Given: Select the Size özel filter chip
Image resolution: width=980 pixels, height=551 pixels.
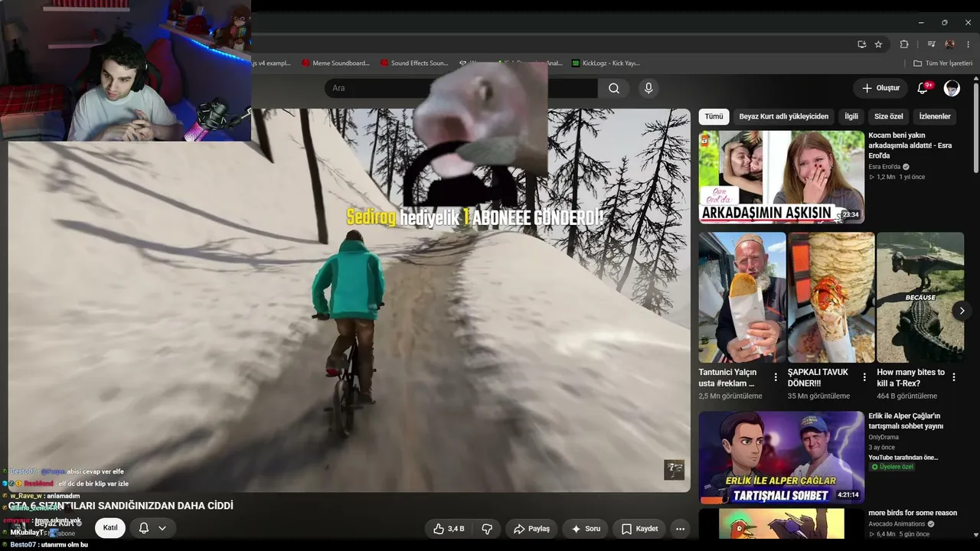Looking at the screenshot, I should click(888, 116).
